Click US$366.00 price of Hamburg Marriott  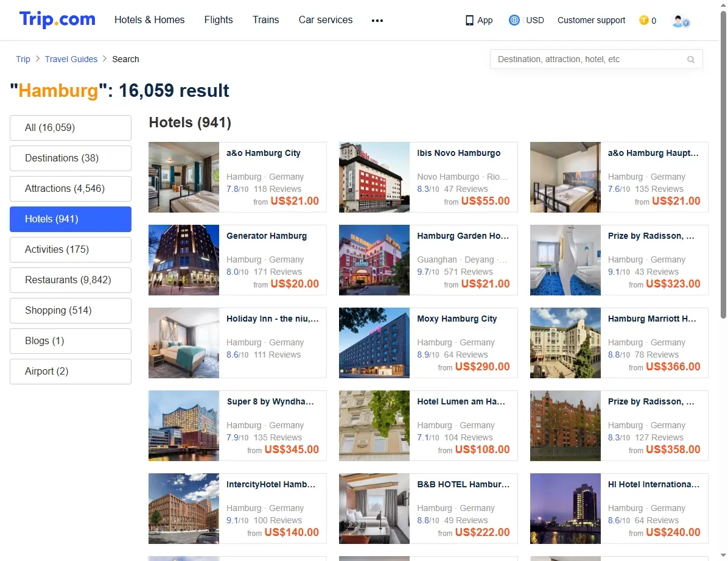(673, 367)
